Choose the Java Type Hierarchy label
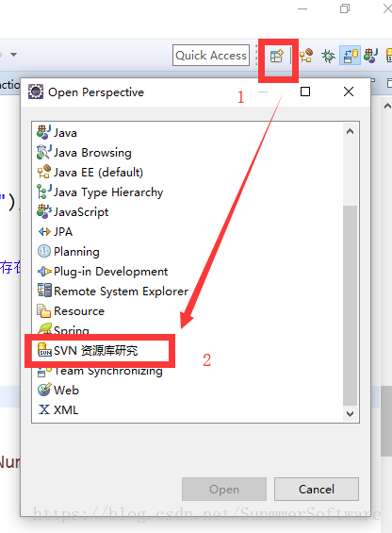This screenshot has height=533, width=392. coord(108,192)
